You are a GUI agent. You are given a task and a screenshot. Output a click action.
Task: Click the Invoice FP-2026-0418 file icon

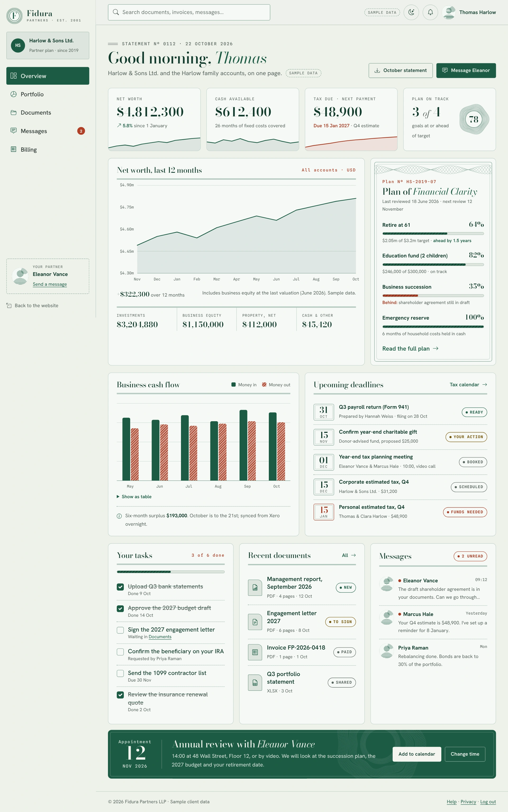click(x=255, y=652)
